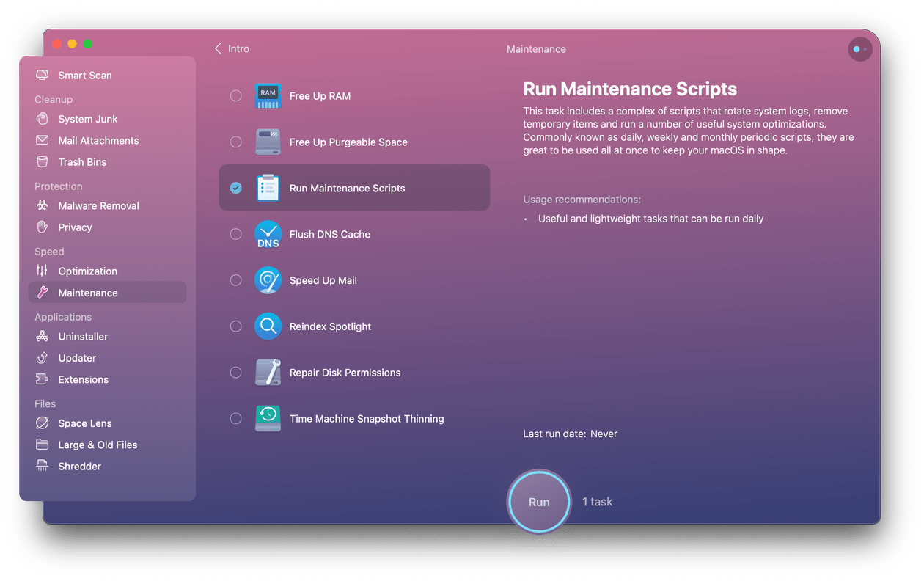Viewport: 924px width, 581px height.
Task: Click the Repair Disk Permissions wrench icon
Action: pos(268,372)
